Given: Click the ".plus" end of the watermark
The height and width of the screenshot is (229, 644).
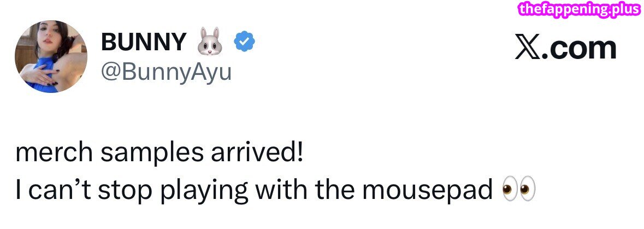Looking at the screenshot, I should pyautogui.click(x=626, y=9).
